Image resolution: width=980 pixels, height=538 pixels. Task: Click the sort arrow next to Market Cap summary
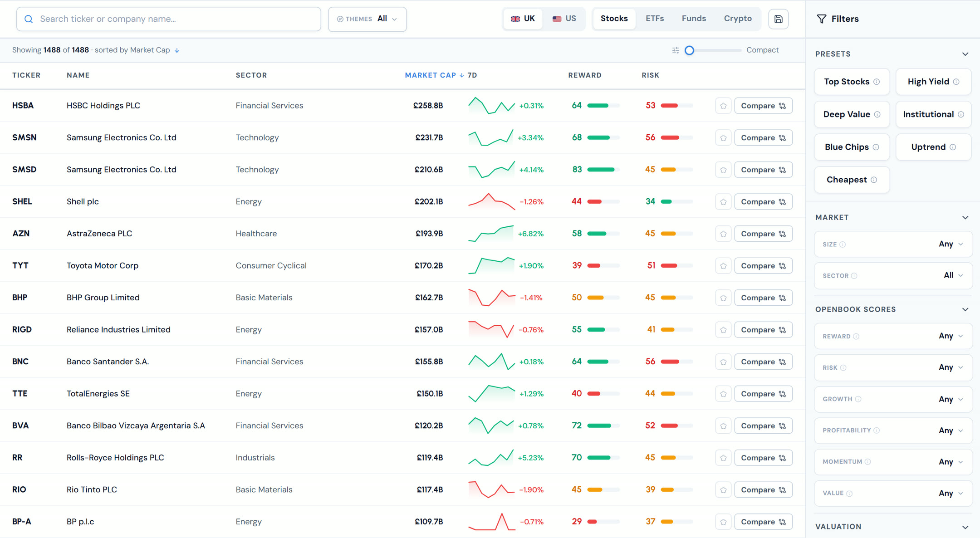[x=177, y=50]
